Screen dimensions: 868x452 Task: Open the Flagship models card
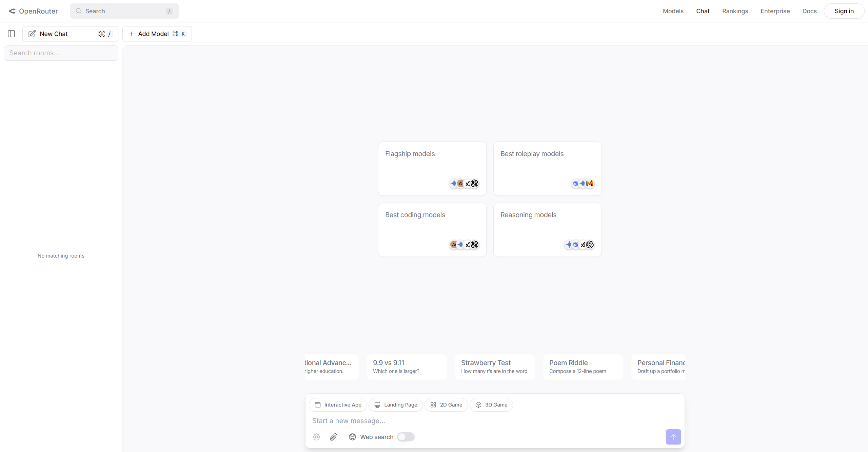coord(432,168)
